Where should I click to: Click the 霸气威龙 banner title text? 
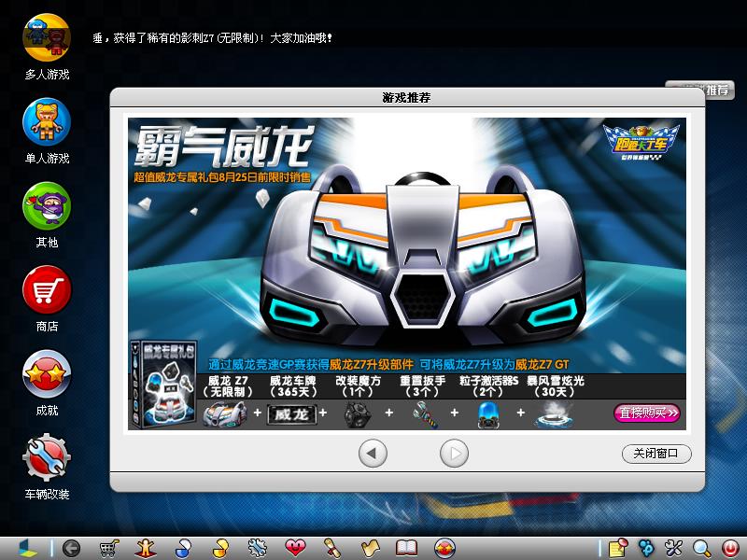click(224, 147)
